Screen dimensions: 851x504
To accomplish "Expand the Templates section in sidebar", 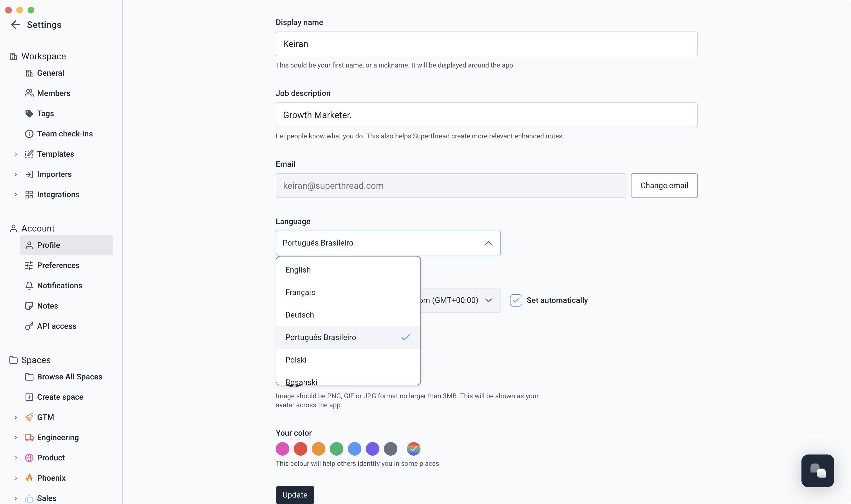I will [x=16, y=154].
